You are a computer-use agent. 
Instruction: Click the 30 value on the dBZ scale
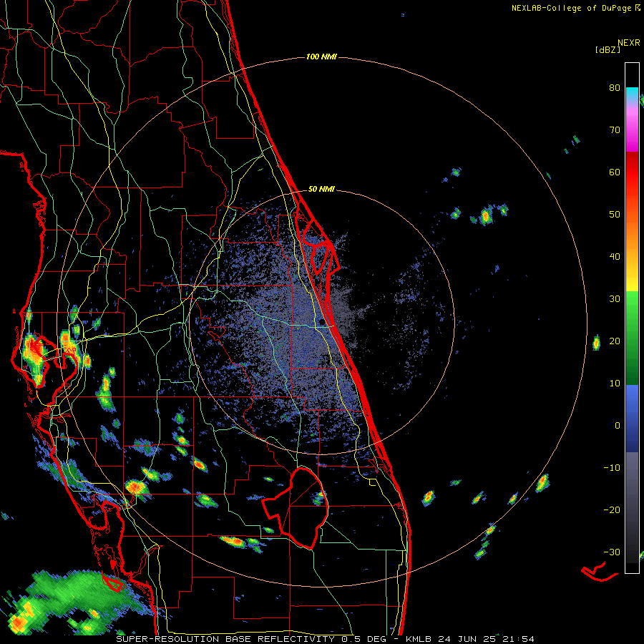(615, 298)
